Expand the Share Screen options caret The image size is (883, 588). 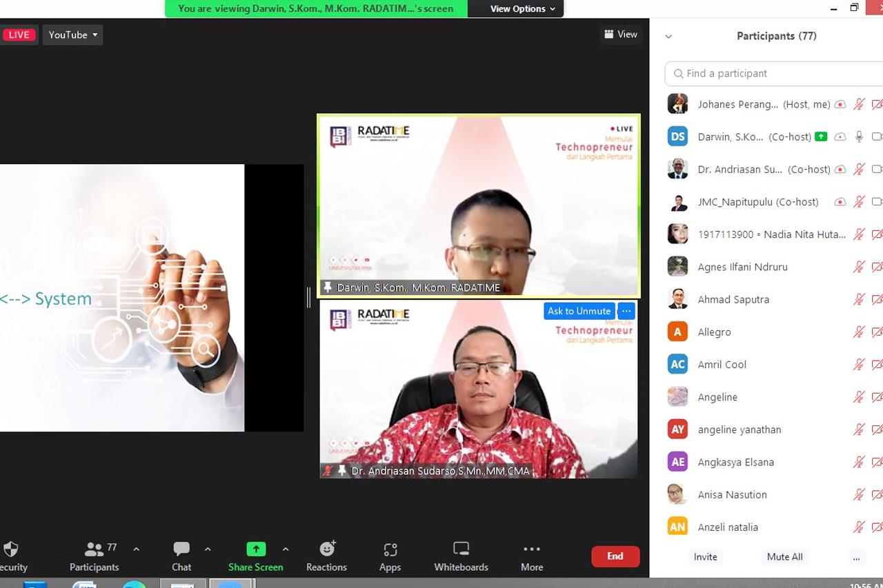[x=286, y=549]
